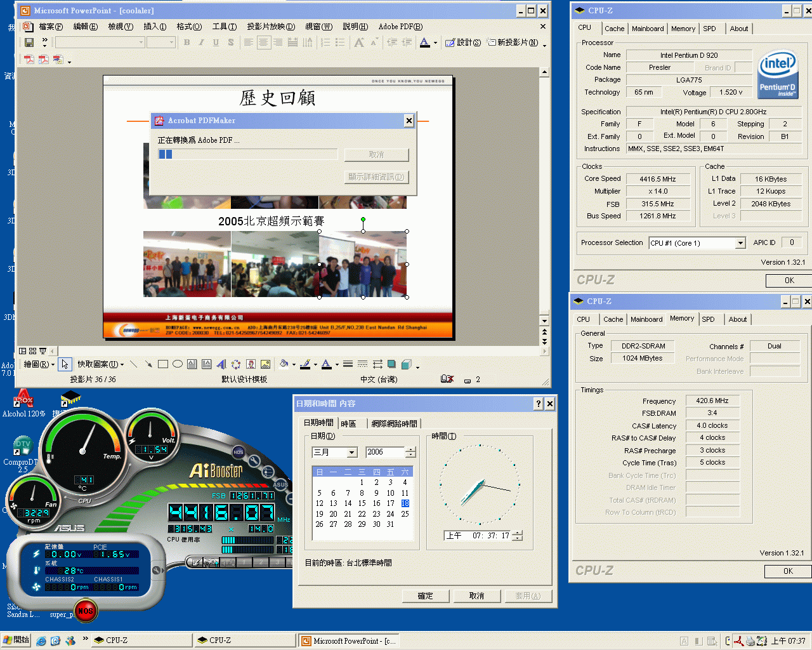Click Convert to PDF and Email icon
The height and width of the screenshot is (650, 812).
tap(43, 60)
